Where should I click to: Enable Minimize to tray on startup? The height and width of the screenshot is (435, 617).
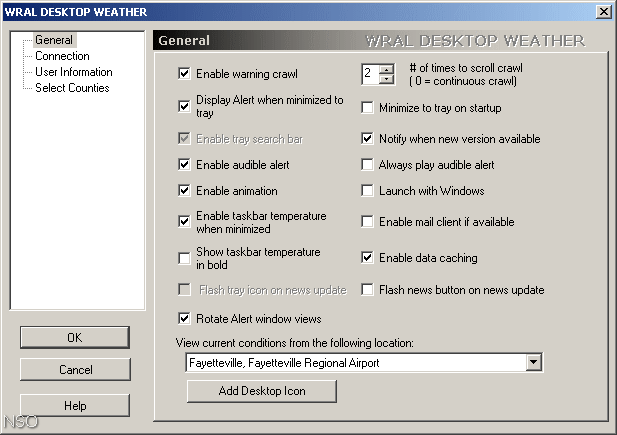367,107
